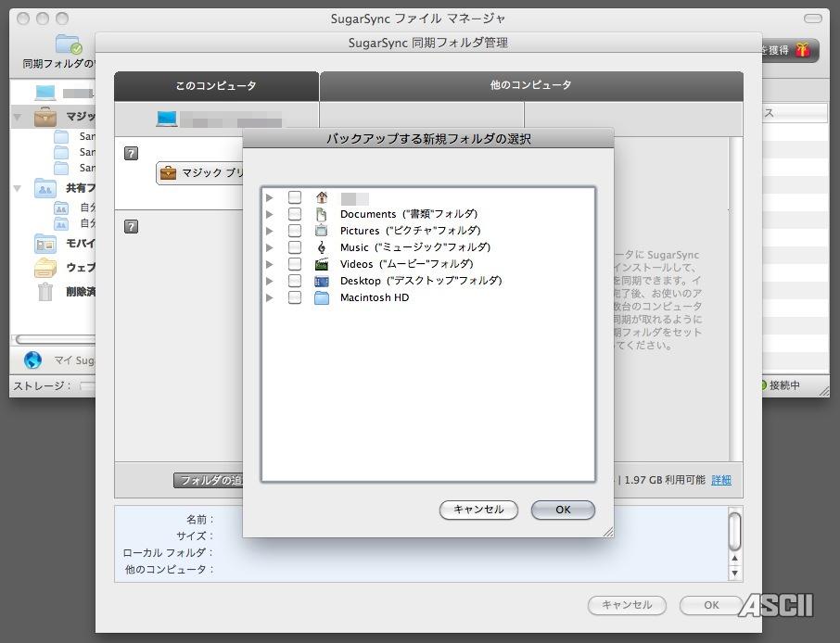
Task: Click the details pane scroll up arrow
Action: (735, 559)
